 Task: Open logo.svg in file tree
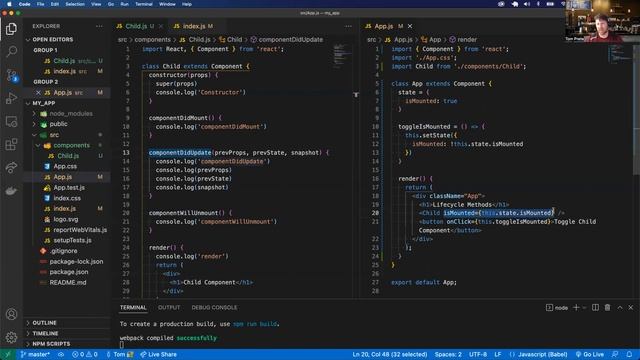(67, 219)
